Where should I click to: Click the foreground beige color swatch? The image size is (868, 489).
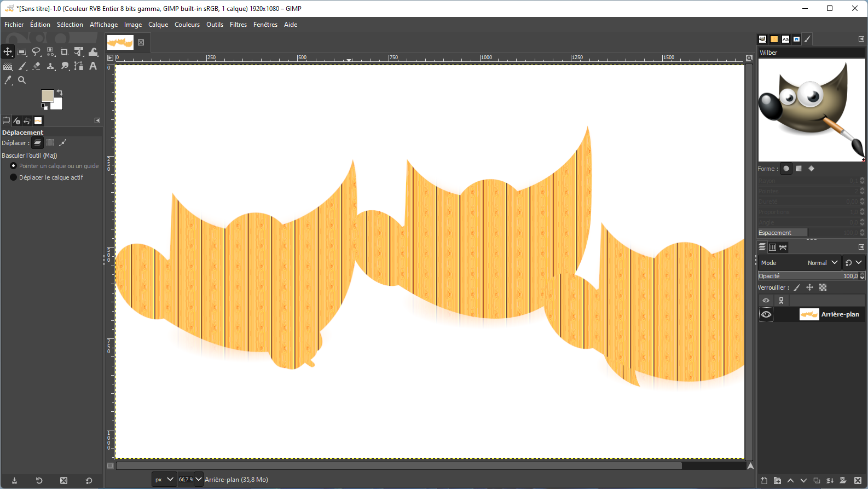pos(47,96)
